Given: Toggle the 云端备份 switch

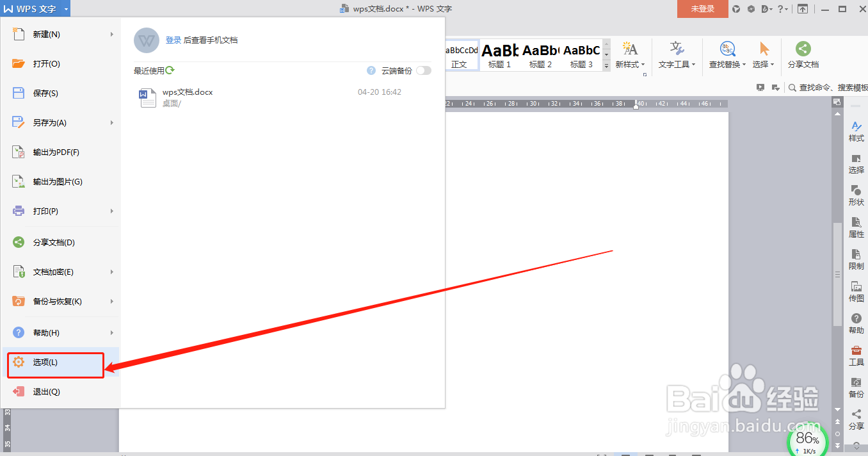Looking at the screenshot, I should (x=424, y=70).
